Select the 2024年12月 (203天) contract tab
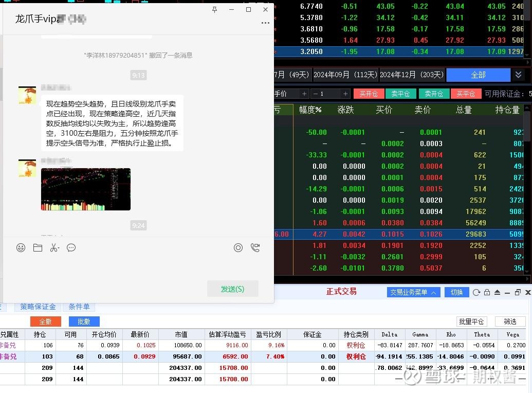The image size is (532, 393). (x=412, y=74)
